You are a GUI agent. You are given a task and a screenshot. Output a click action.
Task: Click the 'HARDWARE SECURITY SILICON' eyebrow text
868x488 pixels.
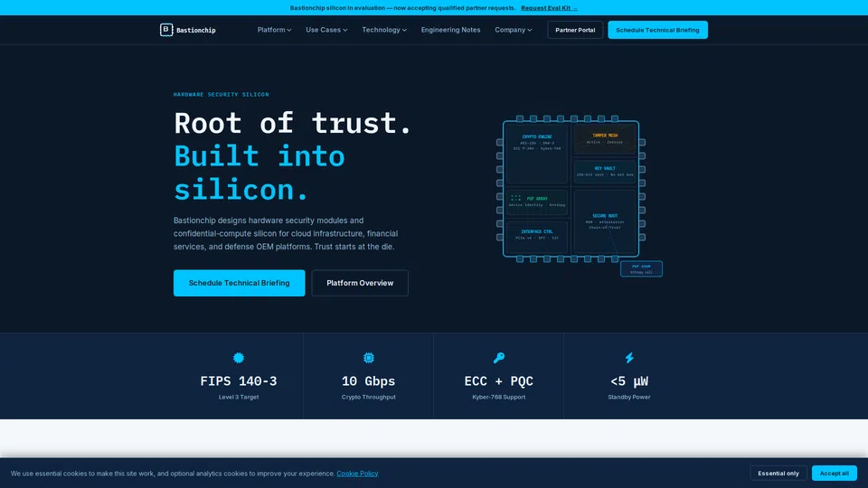click(221, 95)
